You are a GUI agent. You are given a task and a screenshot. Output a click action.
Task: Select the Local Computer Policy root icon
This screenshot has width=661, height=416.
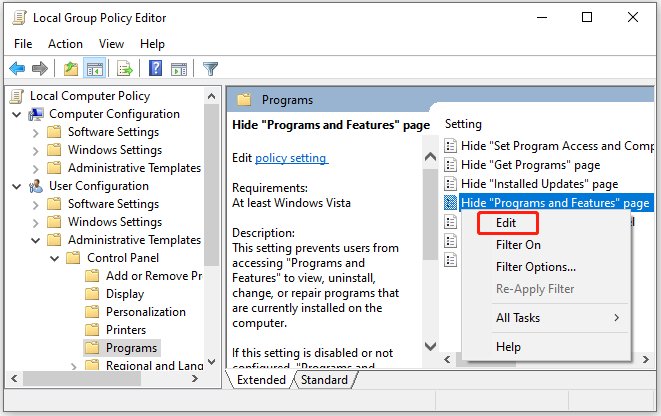[x=17, y=96]
